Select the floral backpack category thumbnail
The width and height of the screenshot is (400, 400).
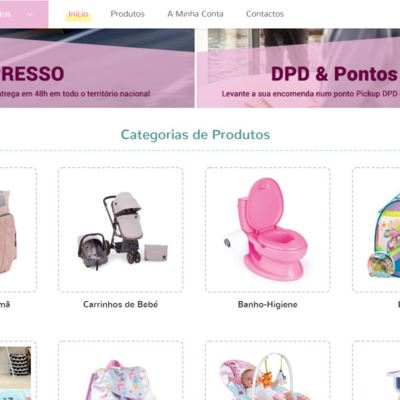121,371
